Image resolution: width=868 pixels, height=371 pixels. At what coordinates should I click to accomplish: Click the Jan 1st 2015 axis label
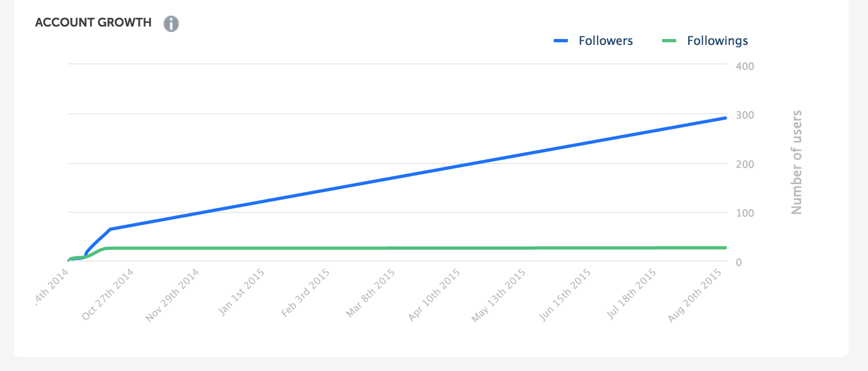241,292
